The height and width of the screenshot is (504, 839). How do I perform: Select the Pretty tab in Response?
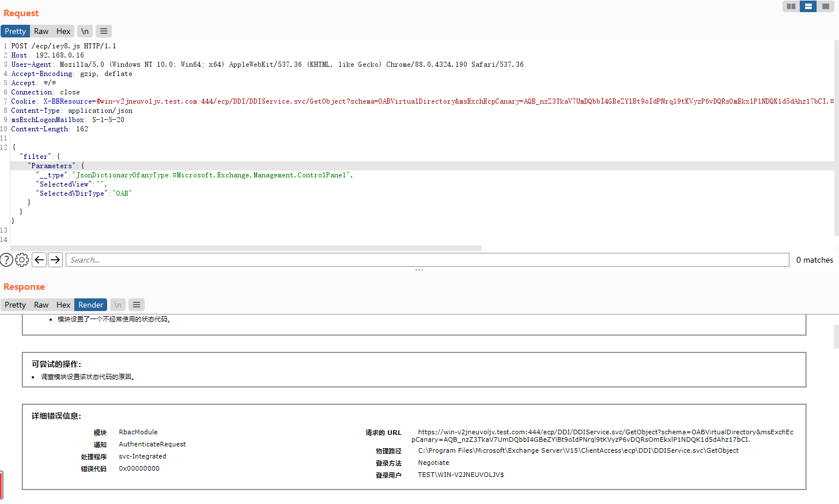[x=15, y=305]
